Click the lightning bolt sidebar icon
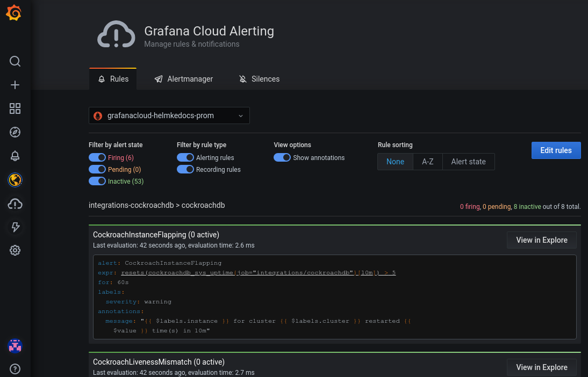Image resolution: width=588 pixels, height=377 pixels. (15, 227)
